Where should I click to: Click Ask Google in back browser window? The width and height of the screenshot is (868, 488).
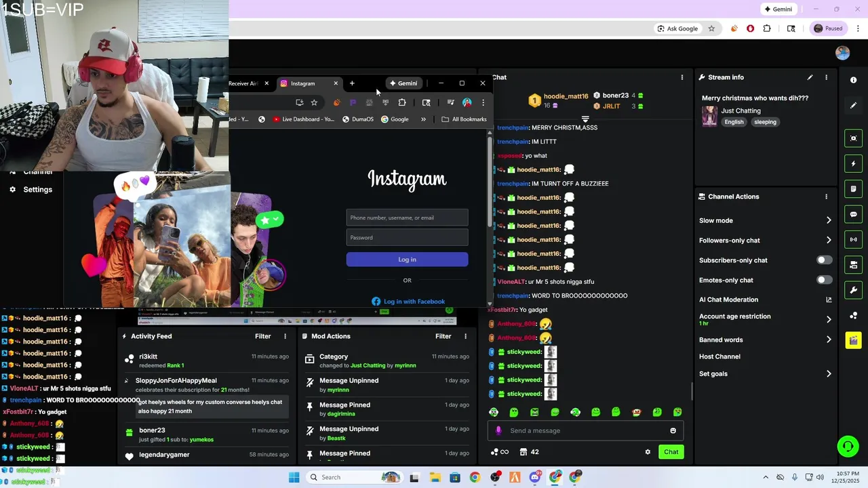677,28
